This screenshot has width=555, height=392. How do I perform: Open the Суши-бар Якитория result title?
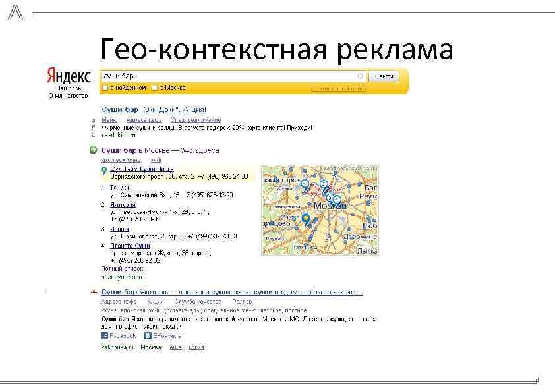232,293
